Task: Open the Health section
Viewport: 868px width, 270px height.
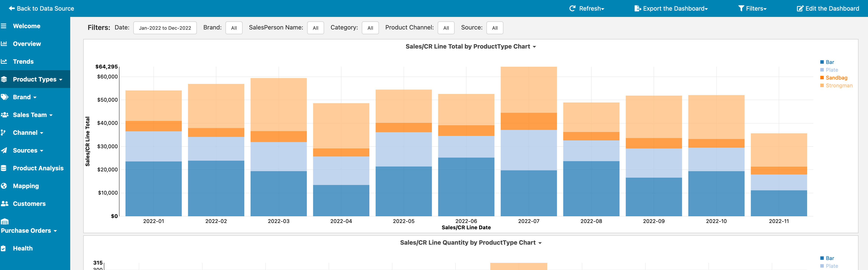Action: 23,249
